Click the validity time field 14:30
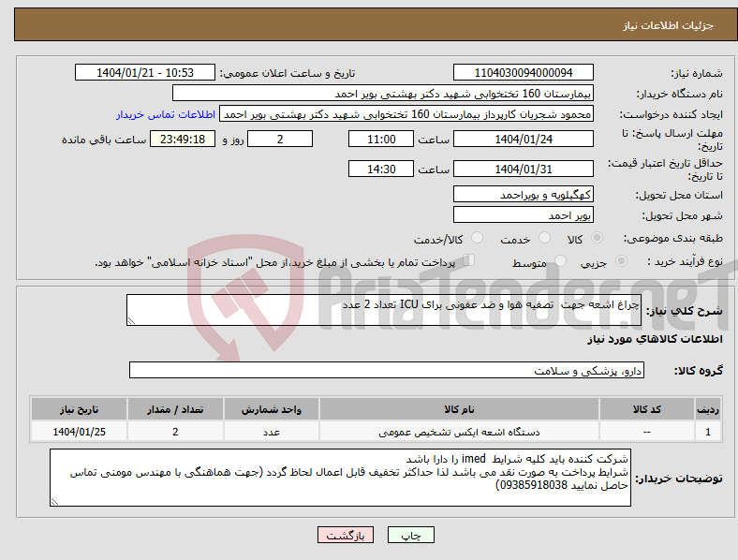The image size is (738, 560). pos(381,169)
